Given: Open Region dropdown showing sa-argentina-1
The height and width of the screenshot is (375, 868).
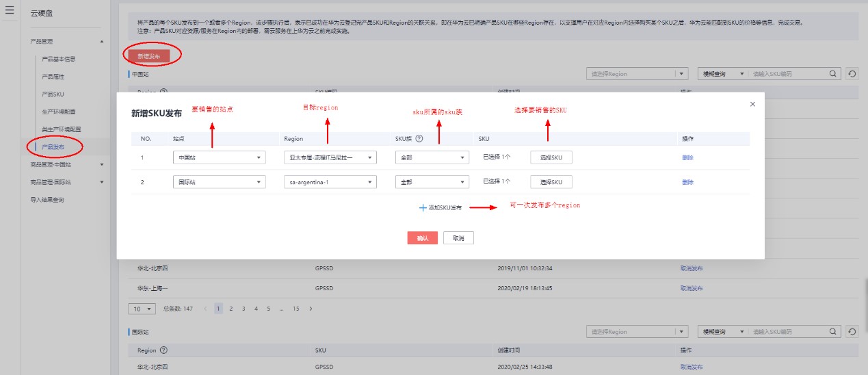Looking at the screenshot, I should coord(330,182).
